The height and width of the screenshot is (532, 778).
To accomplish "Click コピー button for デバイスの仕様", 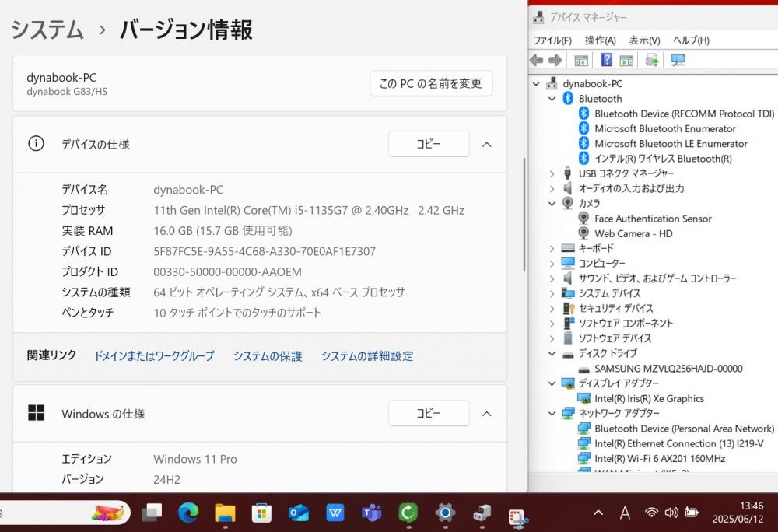I will coord(429,144).
